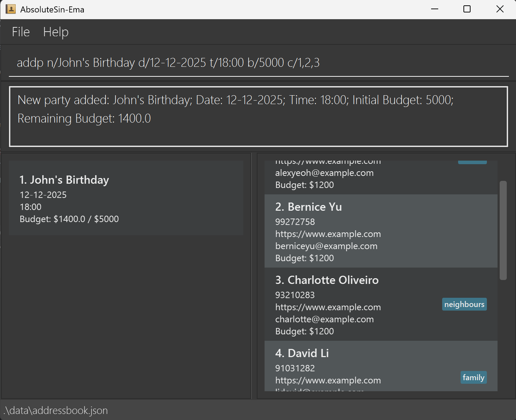Click the addressbook.json path in status bar
516x420 pixels.
tap(56, 410)
